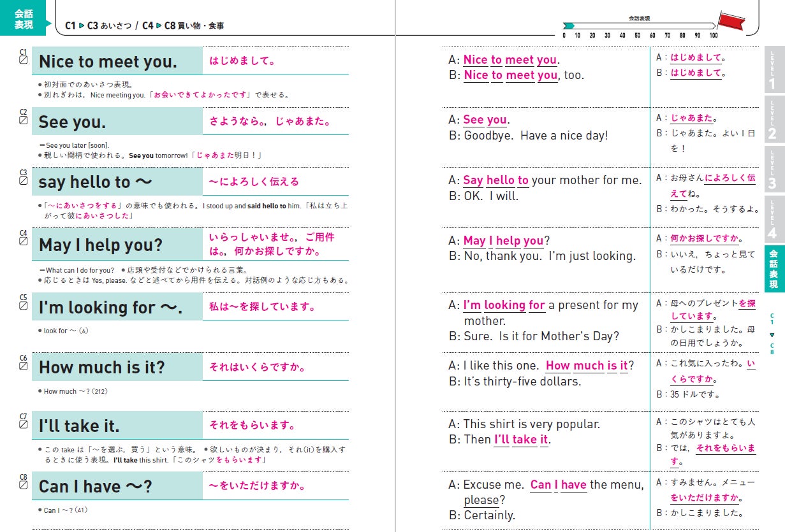Viewport: 785px width, 532px height.
Task: Check the C1 box beside Nice to meet you.
Action: pyautogui.click(x=24, y=59)
